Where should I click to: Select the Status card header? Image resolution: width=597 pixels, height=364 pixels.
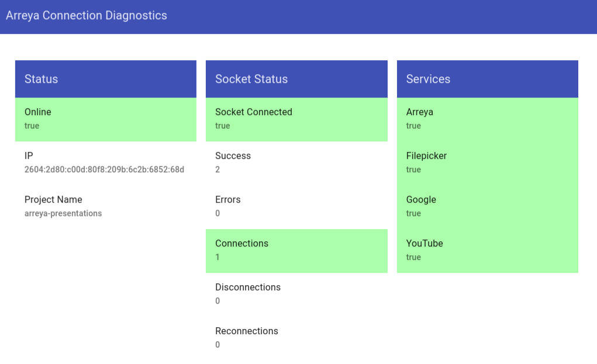[x=105, y=79]
